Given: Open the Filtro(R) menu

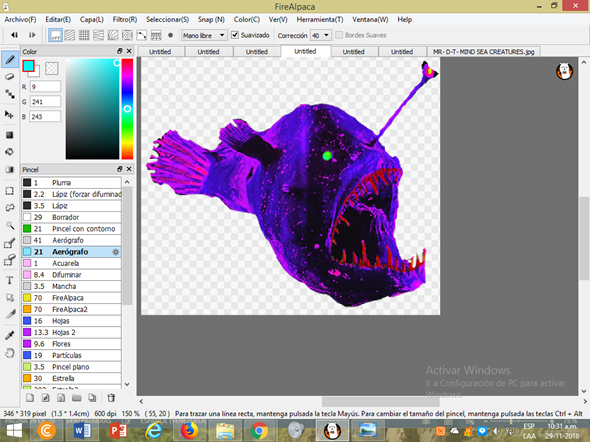Looking at the screenshot, I should tap(125, 20).
